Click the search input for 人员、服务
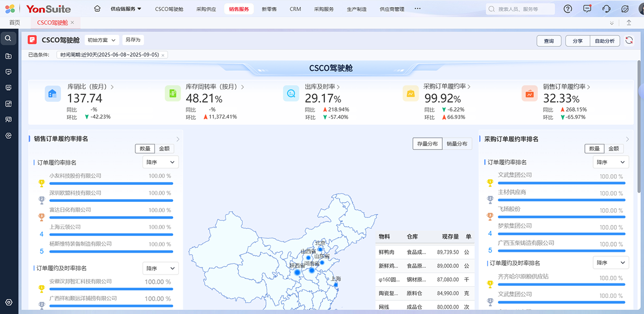Image resolution: width=644 pixels, height=314 pixels. click(x=524, y=9)
